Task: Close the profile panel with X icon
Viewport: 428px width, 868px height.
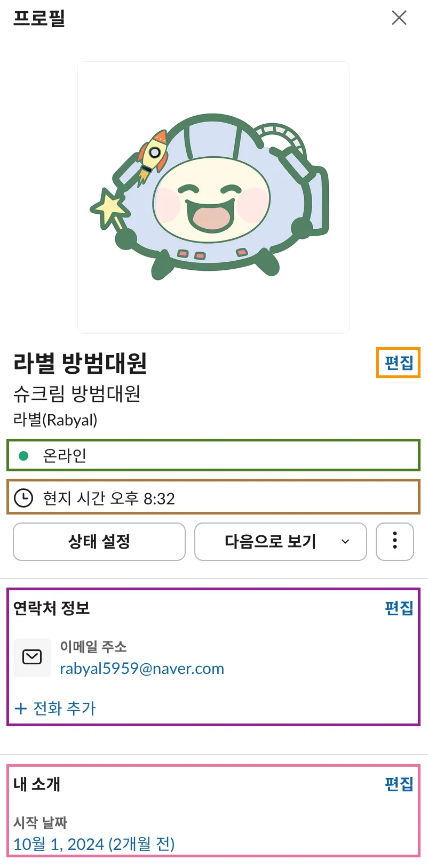Action: (399, 18)
